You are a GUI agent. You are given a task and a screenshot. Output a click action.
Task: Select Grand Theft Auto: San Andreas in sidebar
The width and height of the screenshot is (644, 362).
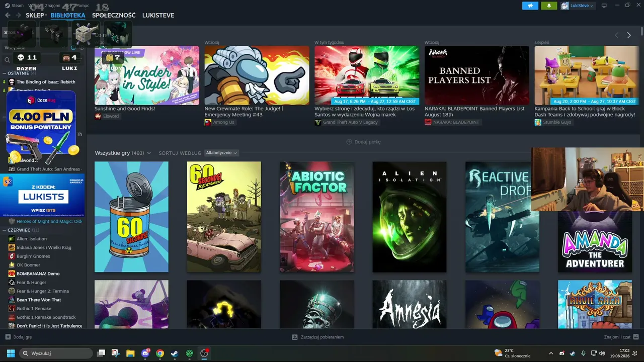(x=48, y=169)
